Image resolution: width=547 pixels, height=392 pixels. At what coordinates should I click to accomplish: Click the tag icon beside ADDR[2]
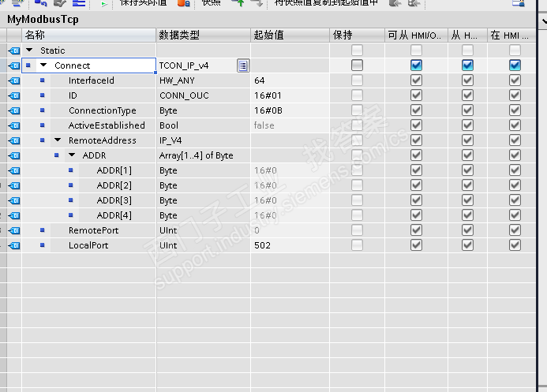pos(14,185)
